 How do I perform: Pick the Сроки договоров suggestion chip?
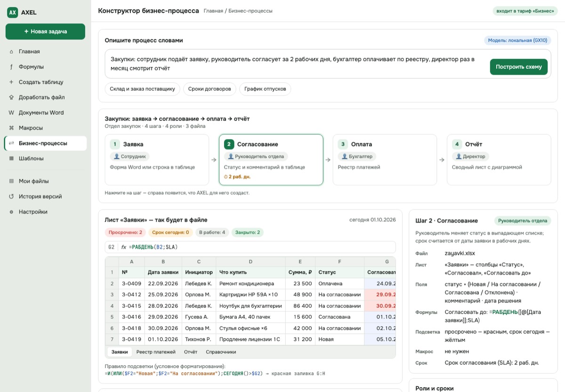point(210,89)
